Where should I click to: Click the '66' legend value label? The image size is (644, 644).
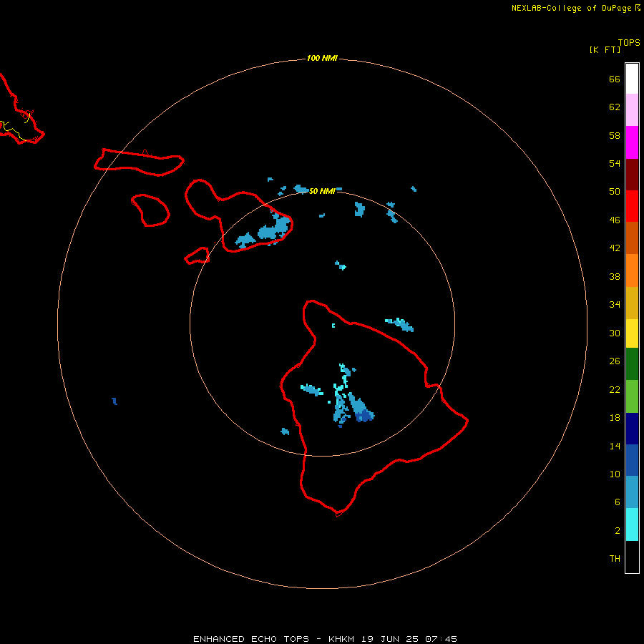(x=615, y=79)
